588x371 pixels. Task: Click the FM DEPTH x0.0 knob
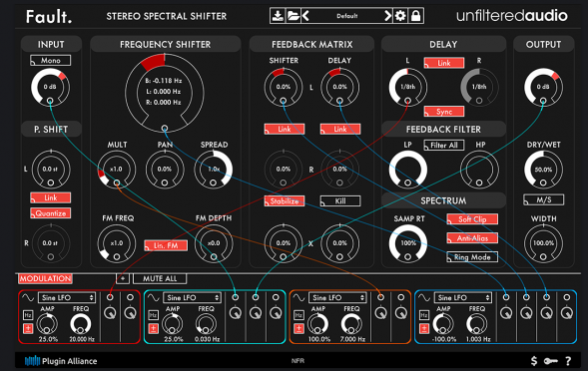(214, 243)
